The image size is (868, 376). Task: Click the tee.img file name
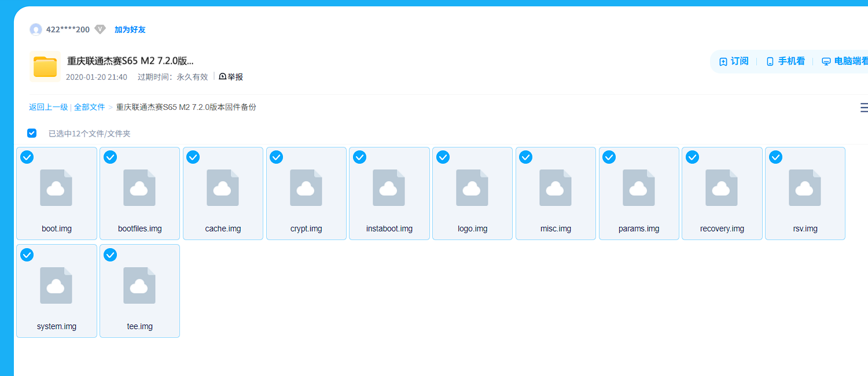tap(140, 326)
